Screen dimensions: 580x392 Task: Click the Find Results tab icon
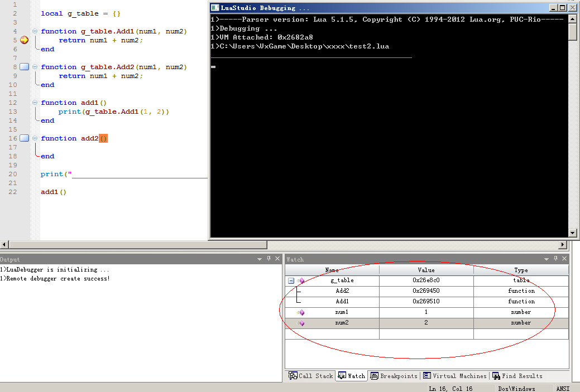coord(496,376)
